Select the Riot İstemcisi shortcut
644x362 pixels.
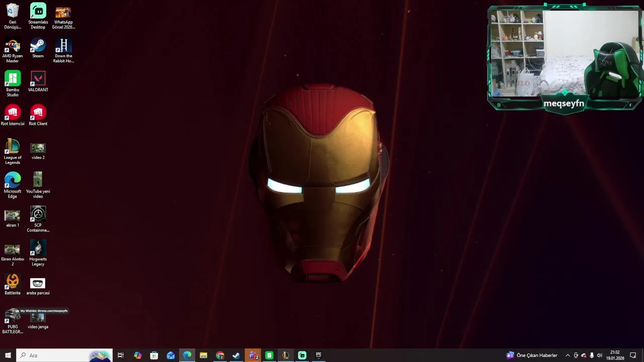point(13,116)
